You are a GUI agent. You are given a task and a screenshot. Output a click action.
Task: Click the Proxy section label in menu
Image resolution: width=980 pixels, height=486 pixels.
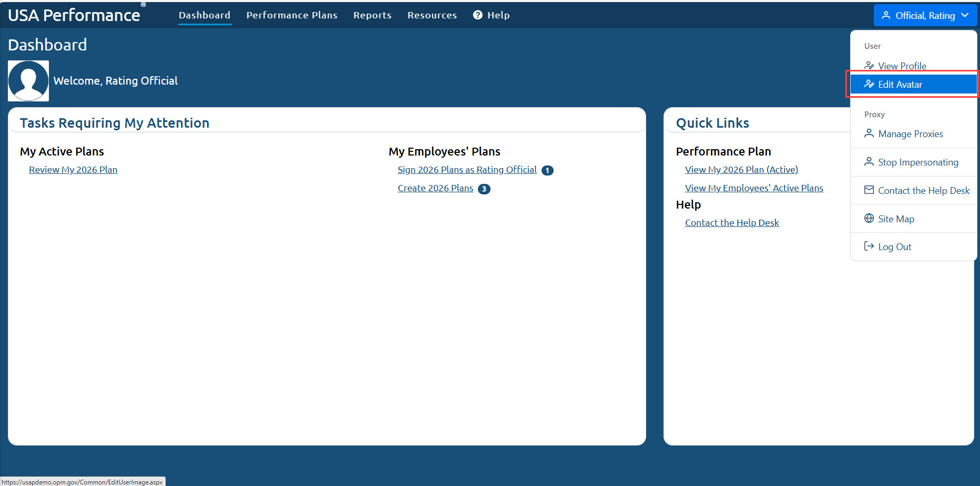874,115
